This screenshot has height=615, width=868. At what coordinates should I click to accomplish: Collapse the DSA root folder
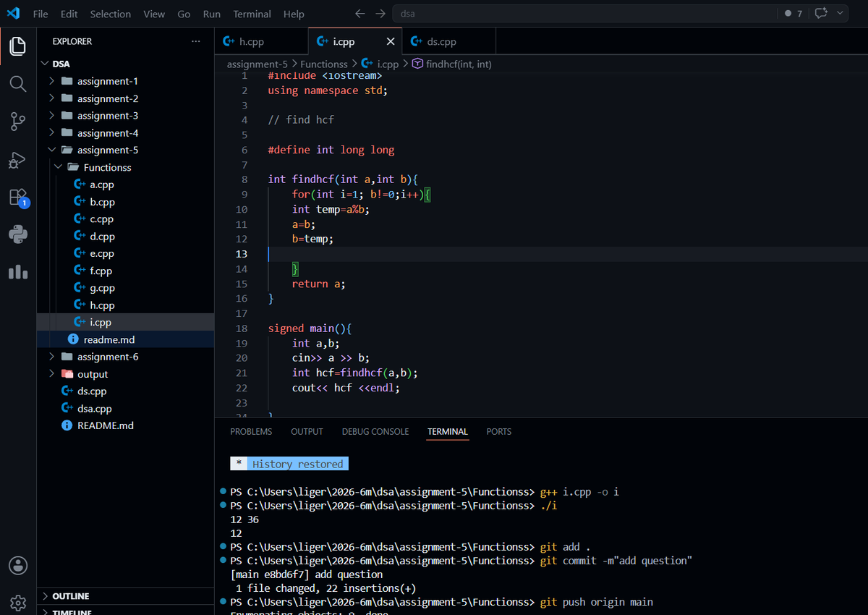pos(125,64)
